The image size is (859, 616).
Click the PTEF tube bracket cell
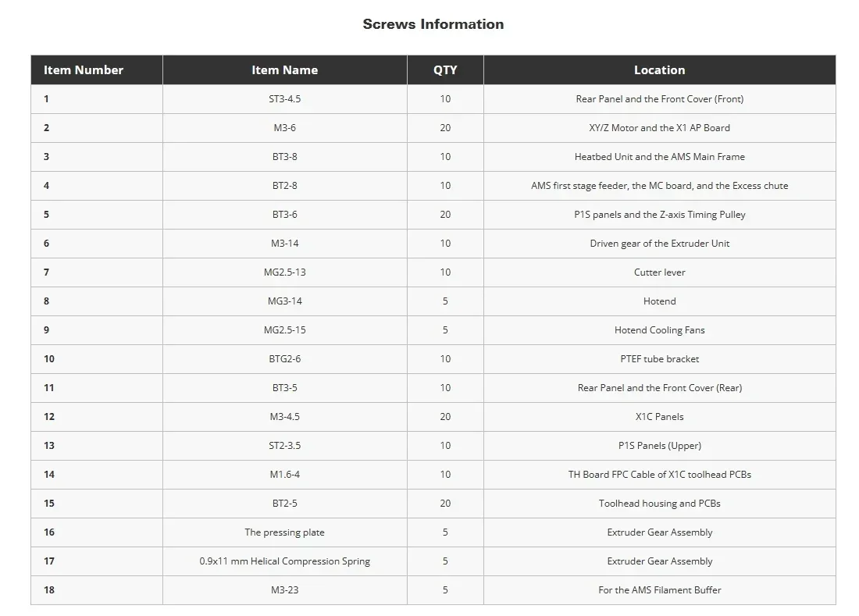tap(660, 359)
